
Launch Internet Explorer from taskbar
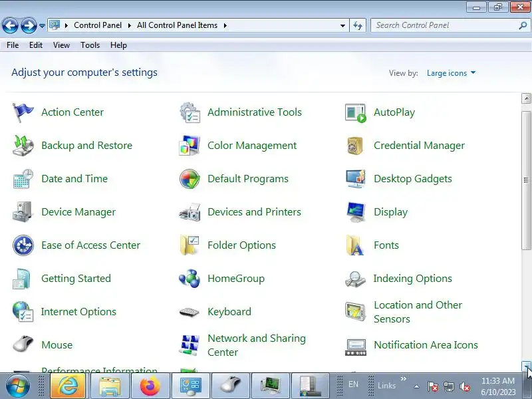coord(68,386)
